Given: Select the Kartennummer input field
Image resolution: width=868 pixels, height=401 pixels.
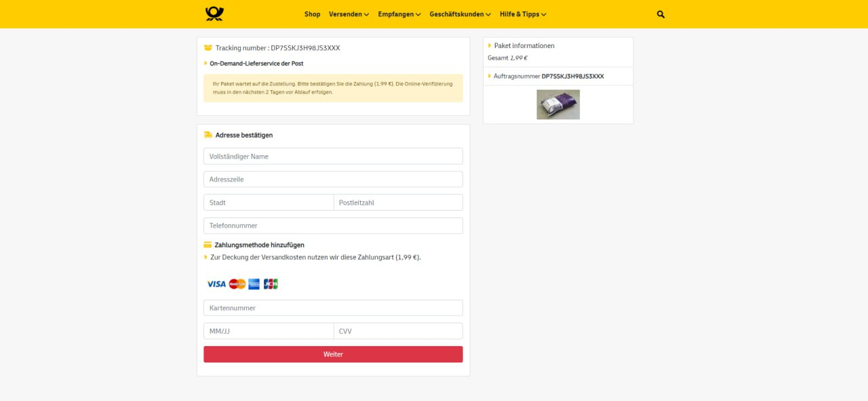Looking at the screenshot, I should point(333,308).
